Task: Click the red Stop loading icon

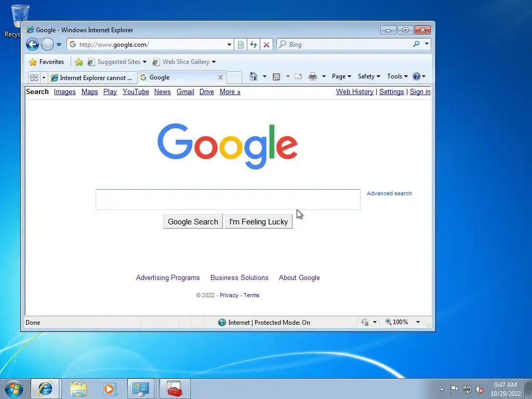Action: 267,45
